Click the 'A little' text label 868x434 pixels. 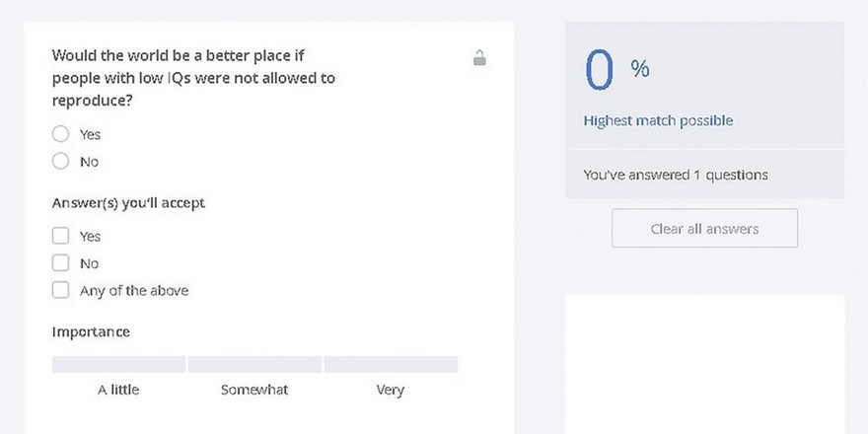pyautogui.click(x=118, y=390)
